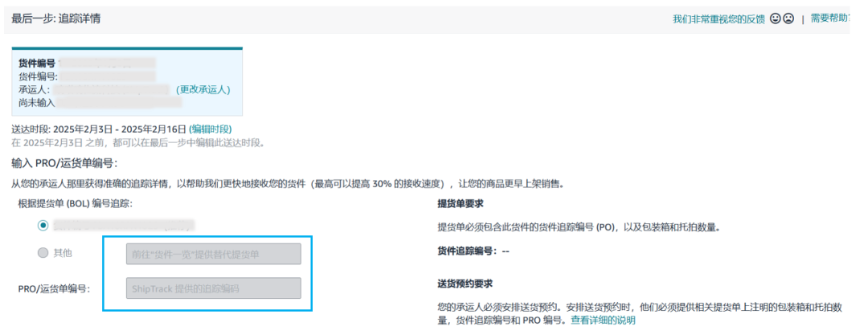Click the 输入 PRO/运货单编号 heading
This screenshot has height=331, width=868.
65,163
